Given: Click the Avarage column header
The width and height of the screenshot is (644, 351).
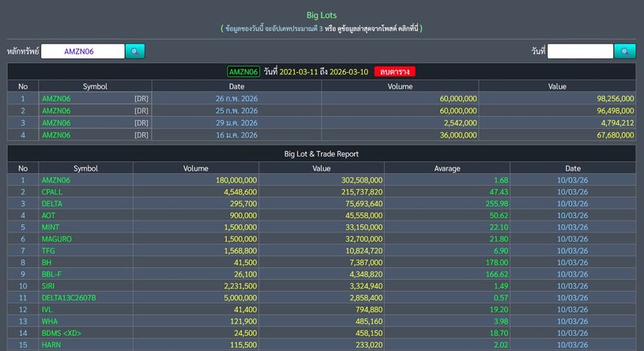Looking at the screenshot, I should (x=446, y=168).
